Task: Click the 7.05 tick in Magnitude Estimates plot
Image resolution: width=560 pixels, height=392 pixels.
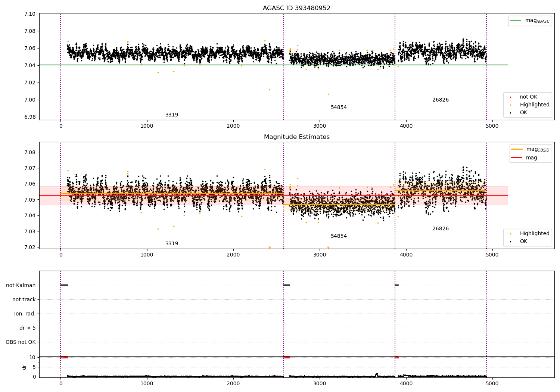Action: coord(30,200)
